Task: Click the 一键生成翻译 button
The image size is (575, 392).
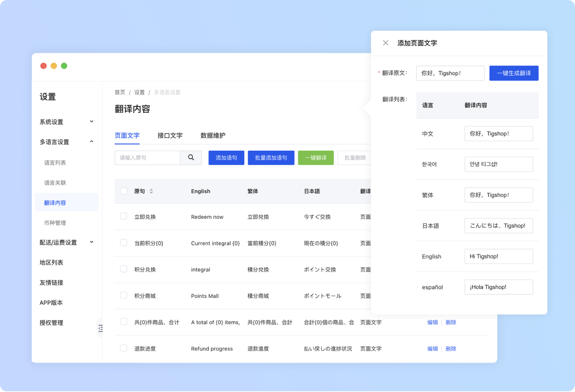Action: pyautogui.click(x=514, y=73)
